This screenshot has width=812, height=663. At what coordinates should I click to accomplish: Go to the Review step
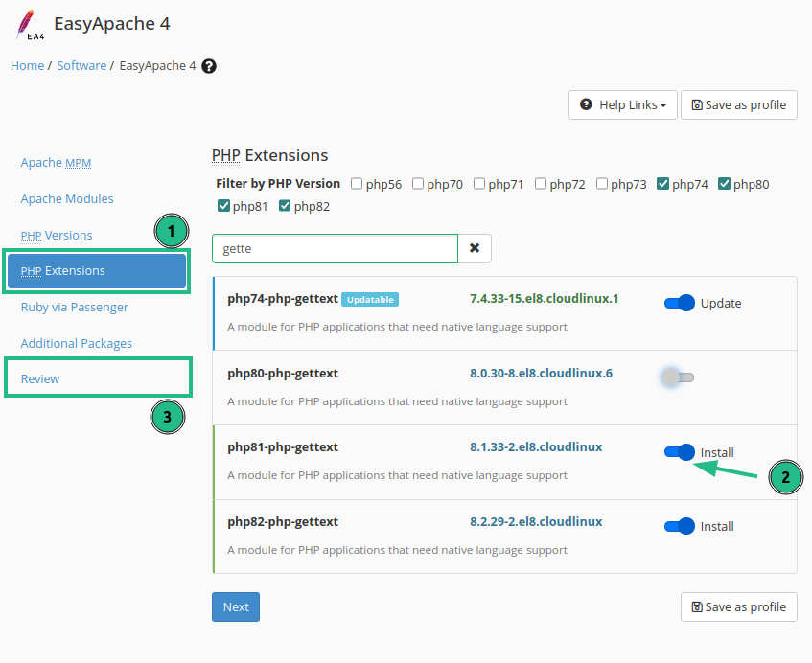pyautogui.click(x=40, y=378)
